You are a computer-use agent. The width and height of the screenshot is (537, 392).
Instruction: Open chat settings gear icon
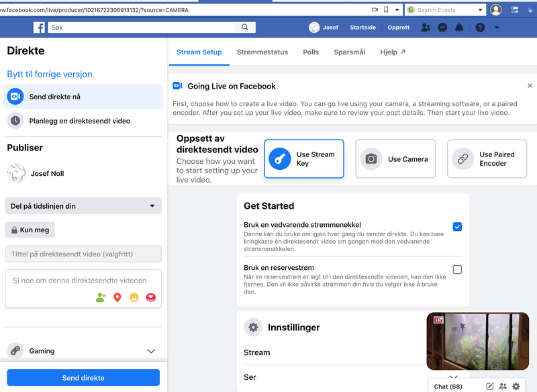(516, 387)
